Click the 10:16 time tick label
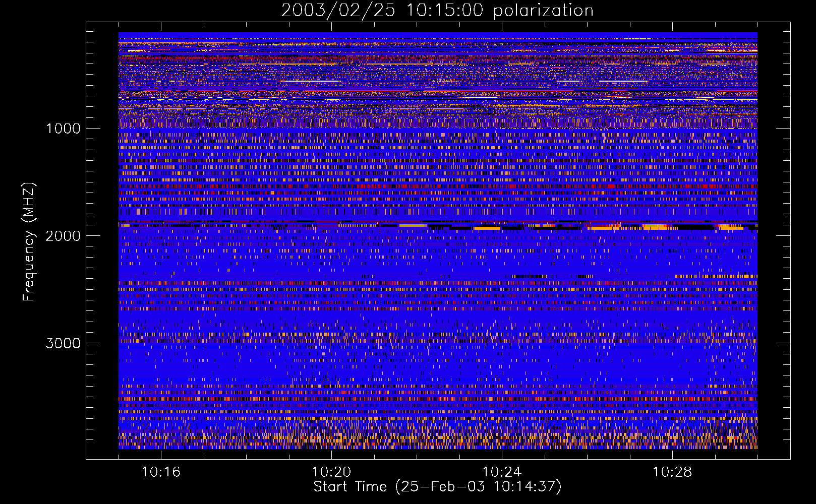 click(x=161, y=472)
